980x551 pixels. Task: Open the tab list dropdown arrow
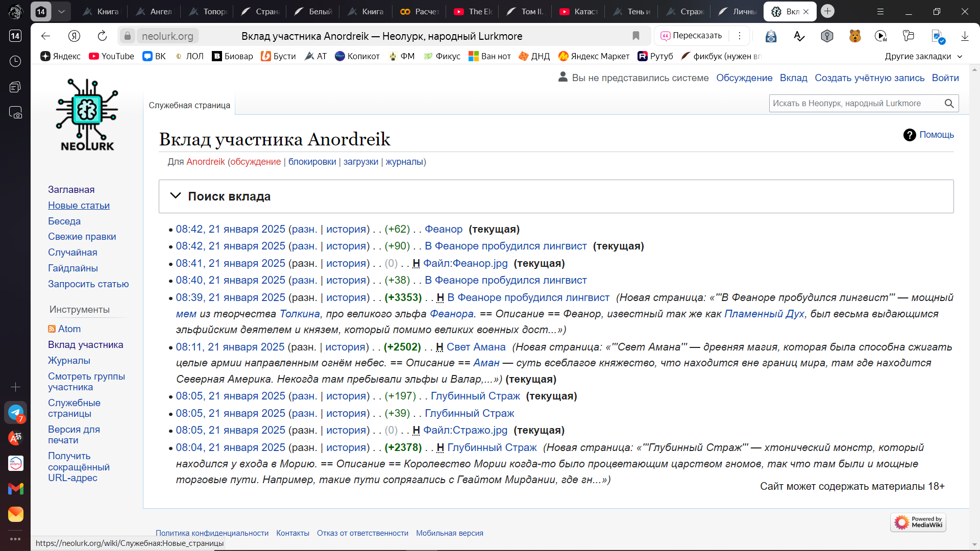[61, 11]
